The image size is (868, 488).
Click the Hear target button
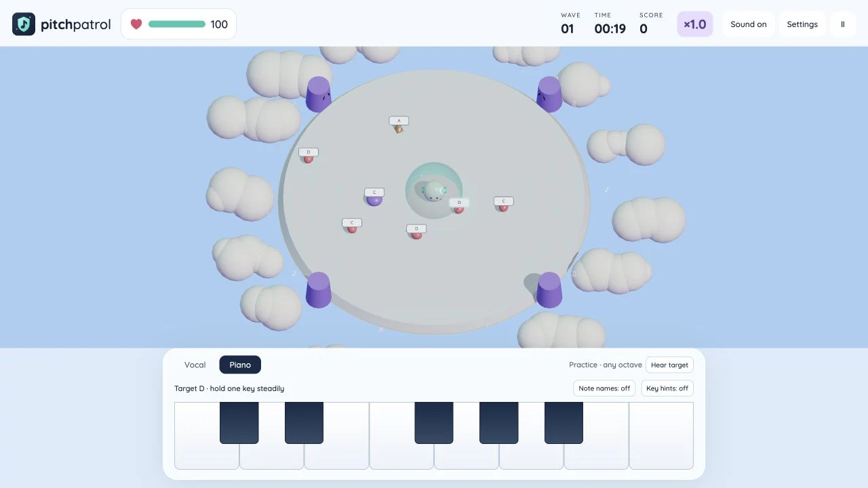click(669, 365)
